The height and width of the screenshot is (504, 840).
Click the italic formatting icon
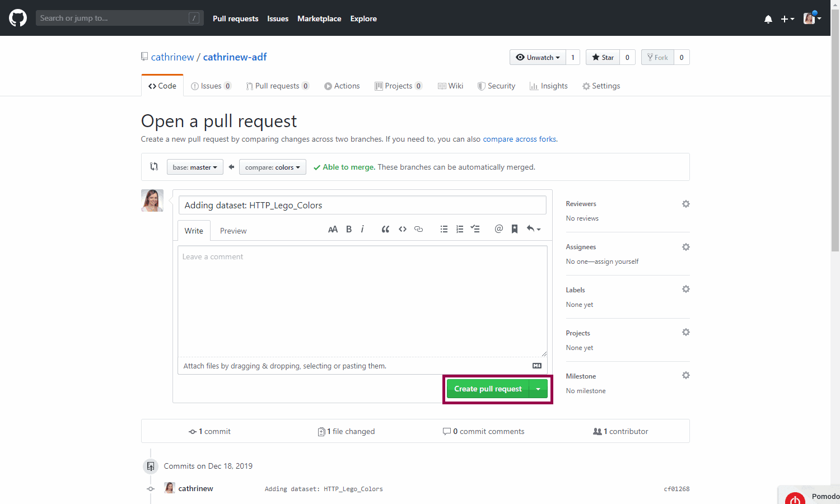[362, 229]
